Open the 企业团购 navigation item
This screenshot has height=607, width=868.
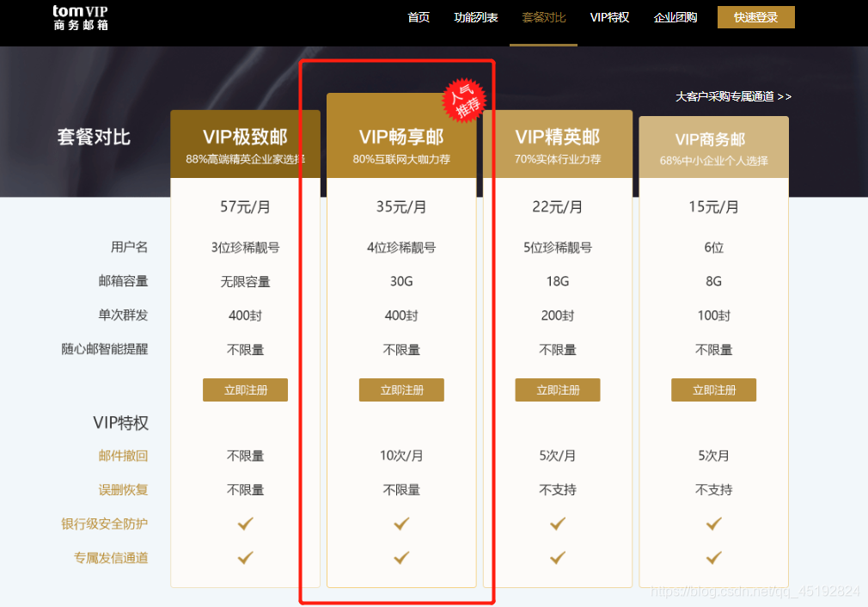coord(675,17)
